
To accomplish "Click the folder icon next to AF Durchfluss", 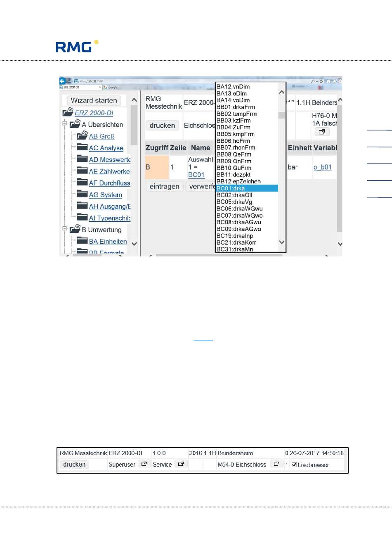I will (82, 182).
